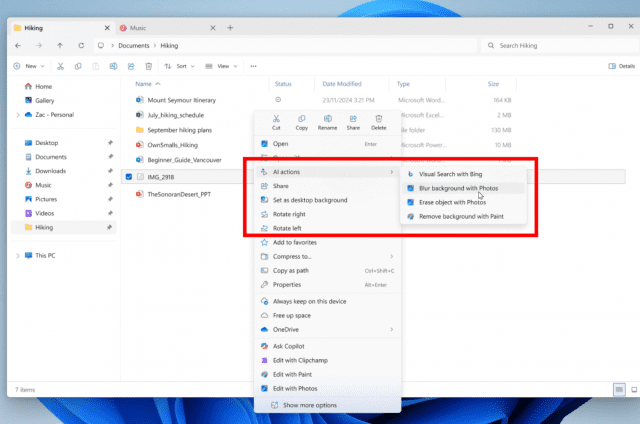
Task: Choose Blur background with Photos
Action: pyautogui.click(x=463, y=188)
